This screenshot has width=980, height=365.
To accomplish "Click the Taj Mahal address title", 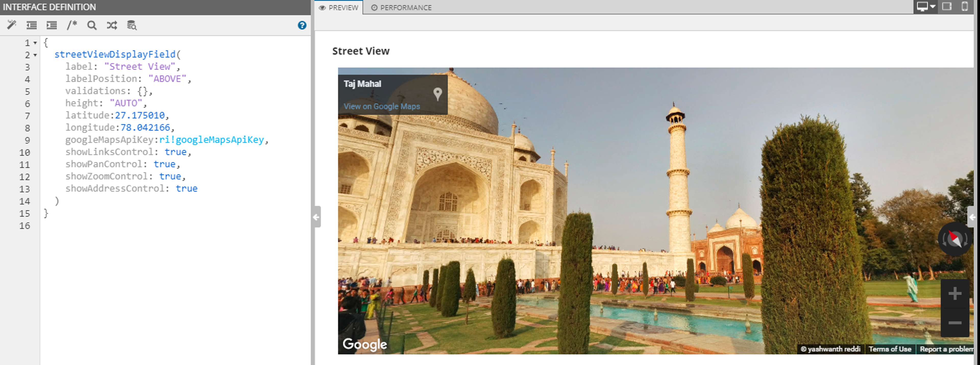I will pyautogui.click(x=362, y=84).
